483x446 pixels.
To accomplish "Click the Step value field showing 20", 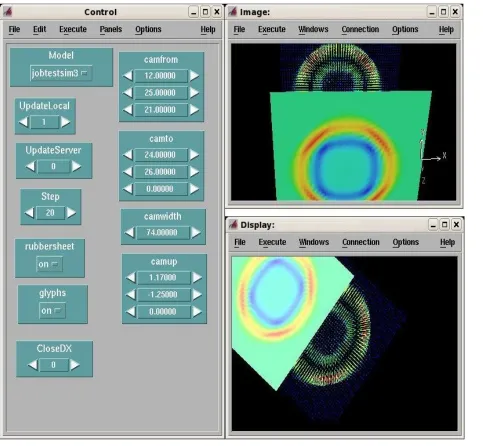I will tap(50, 212).
